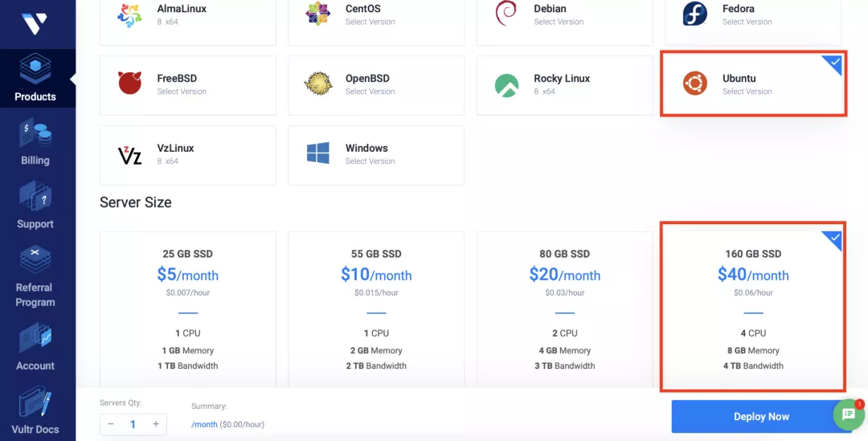This screenshot has width=868, height=441.
Task: Select the VzLinux name text
Action: 175,149
